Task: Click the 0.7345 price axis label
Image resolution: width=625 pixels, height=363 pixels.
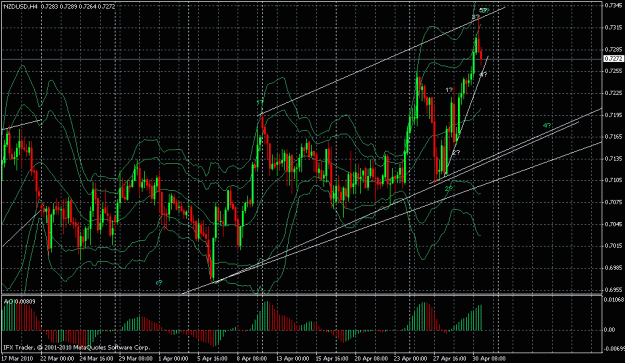Action: (614, 6)
